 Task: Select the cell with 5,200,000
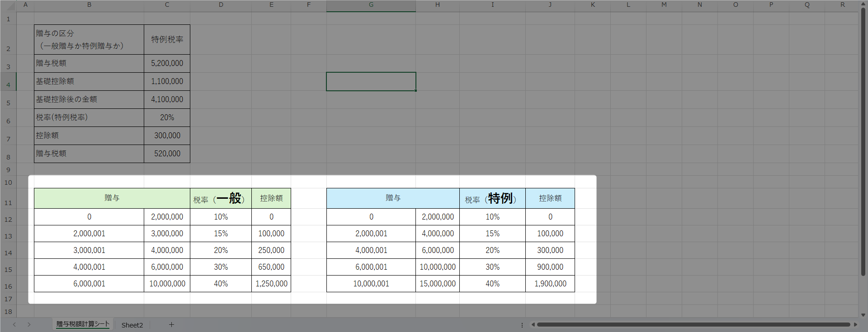click(x=167, y=63)
